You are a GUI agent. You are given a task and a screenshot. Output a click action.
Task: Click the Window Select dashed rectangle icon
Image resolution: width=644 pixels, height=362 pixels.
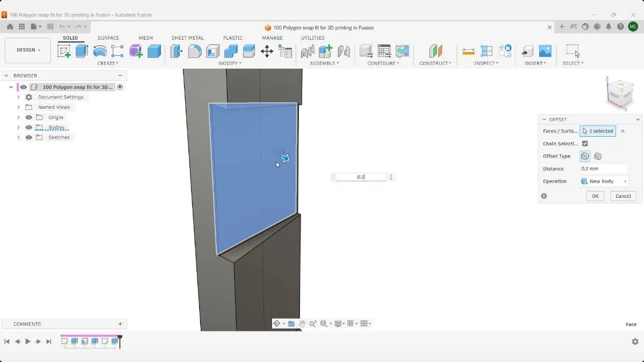[x=573, y=51]
